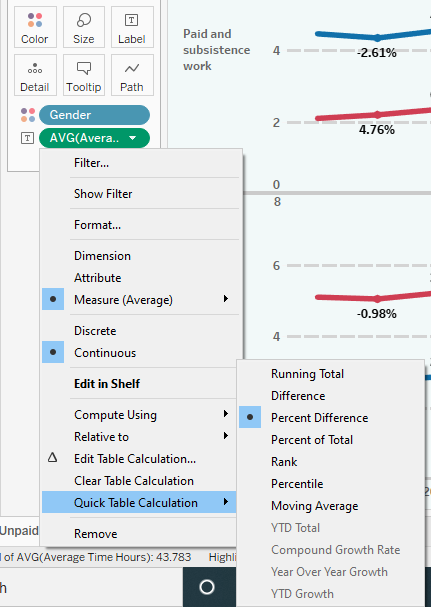Open the Tooltip marks card

point(84,75)
